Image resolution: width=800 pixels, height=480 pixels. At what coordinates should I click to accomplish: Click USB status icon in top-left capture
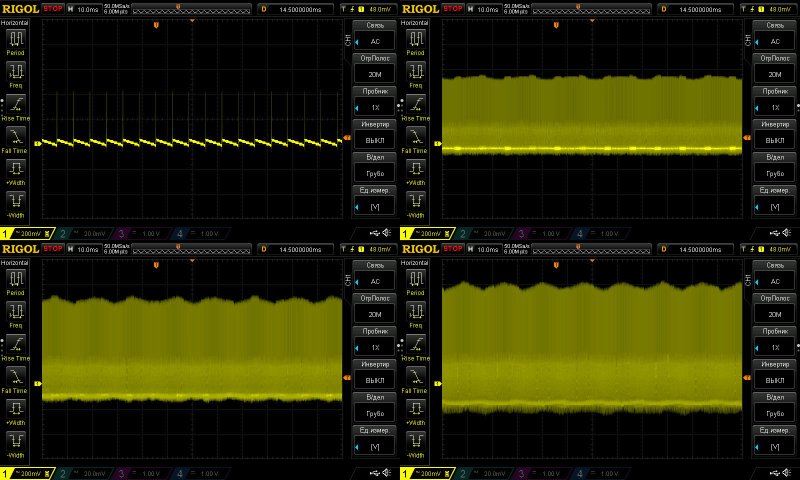point(375,233)
